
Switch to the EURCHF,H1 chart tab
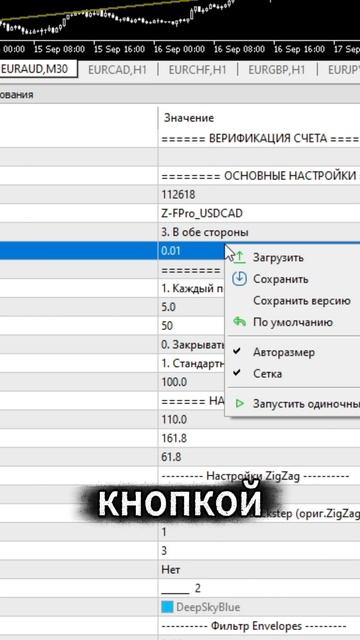pyautogui.click(x=198, y=69)
